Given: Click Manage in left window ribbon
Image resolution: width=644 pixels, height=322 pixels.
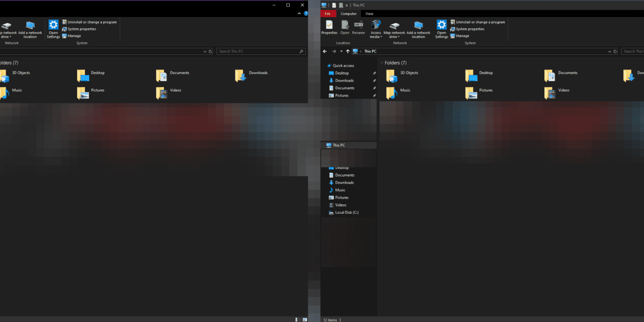Looking at the screenshot, I should [71, 36].
